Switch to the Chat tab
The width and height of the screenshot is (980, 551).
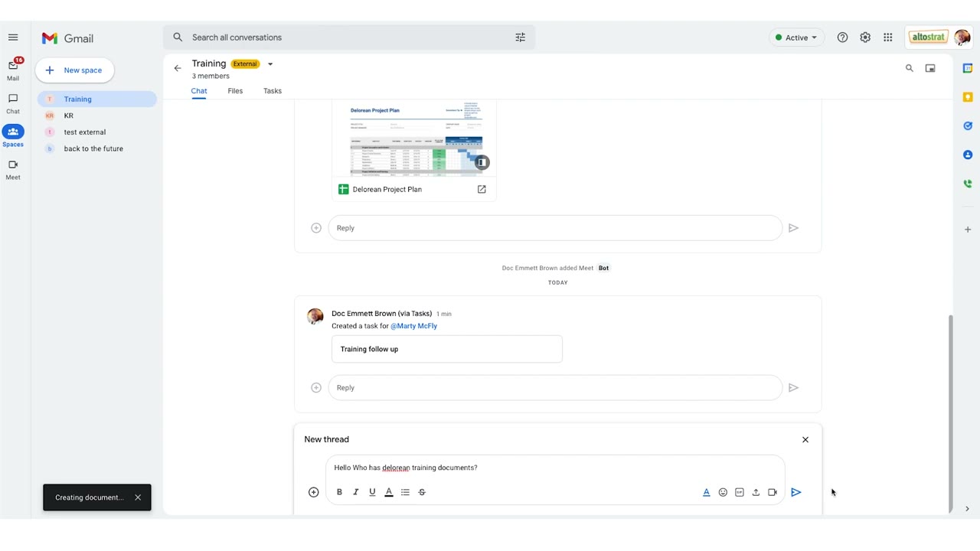199,91
